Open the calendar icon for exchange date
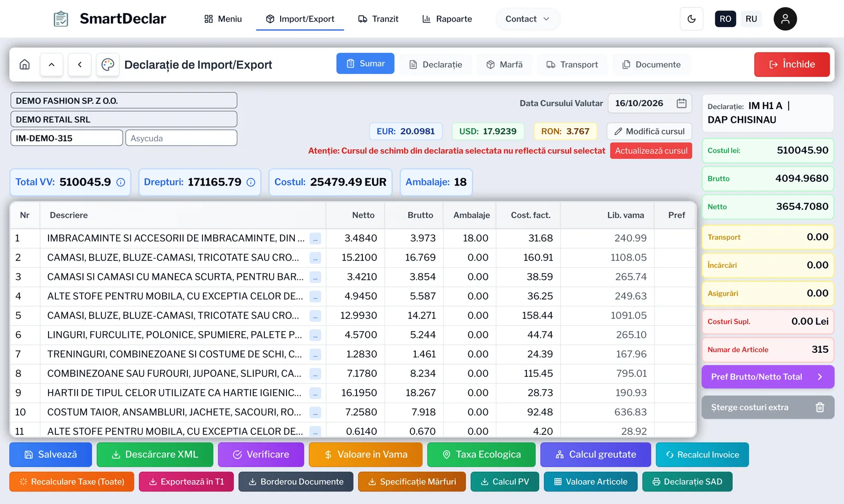This screenshot has height=504, width=844. (682, 103)
